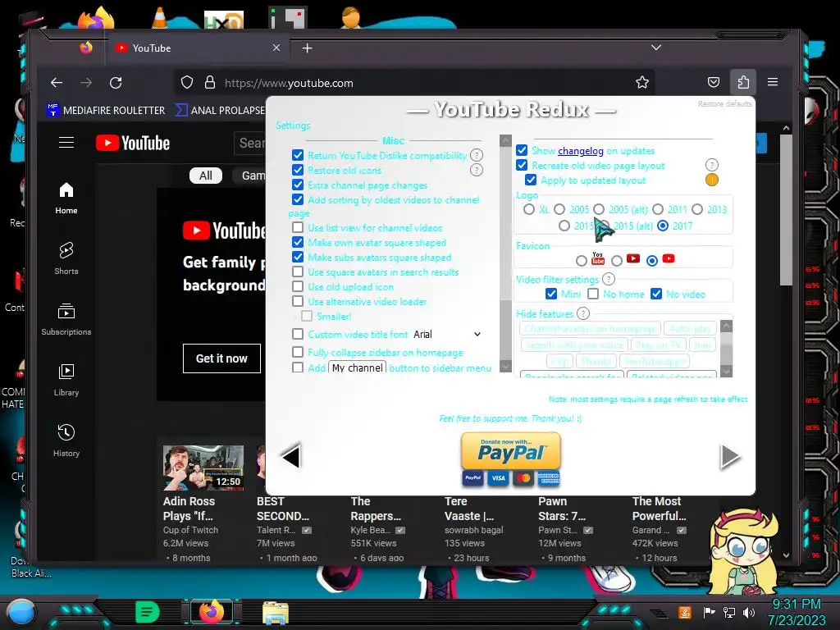Uncheck Return YouTube Dislike compatibility
This screenshot has width=840, height=630.
pos(298,155)
